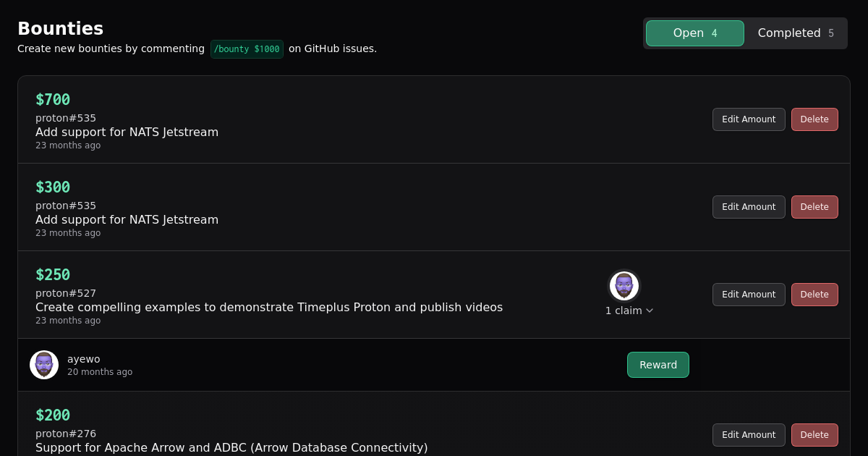868x456 pixels.
Task: Open "Support for Apache Arrow and ADBC" title
Action: pos(231,447)
